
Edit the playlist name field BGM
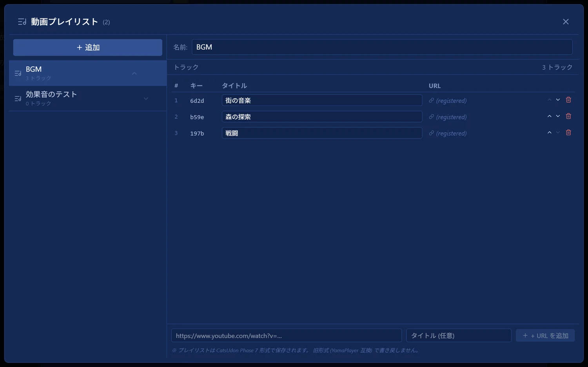click(x=382, y=47)
